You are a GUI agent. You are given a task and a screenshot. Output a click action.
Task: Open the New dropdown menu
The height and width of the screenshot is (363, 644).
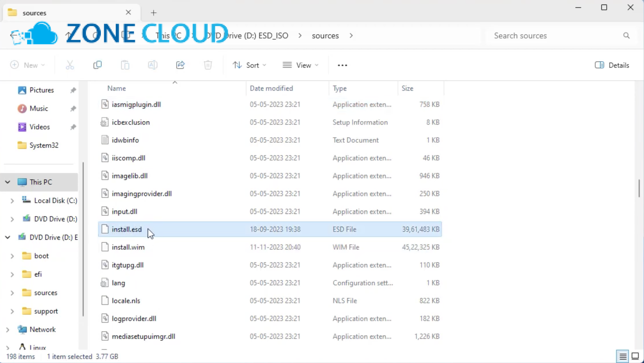point(28,65)
